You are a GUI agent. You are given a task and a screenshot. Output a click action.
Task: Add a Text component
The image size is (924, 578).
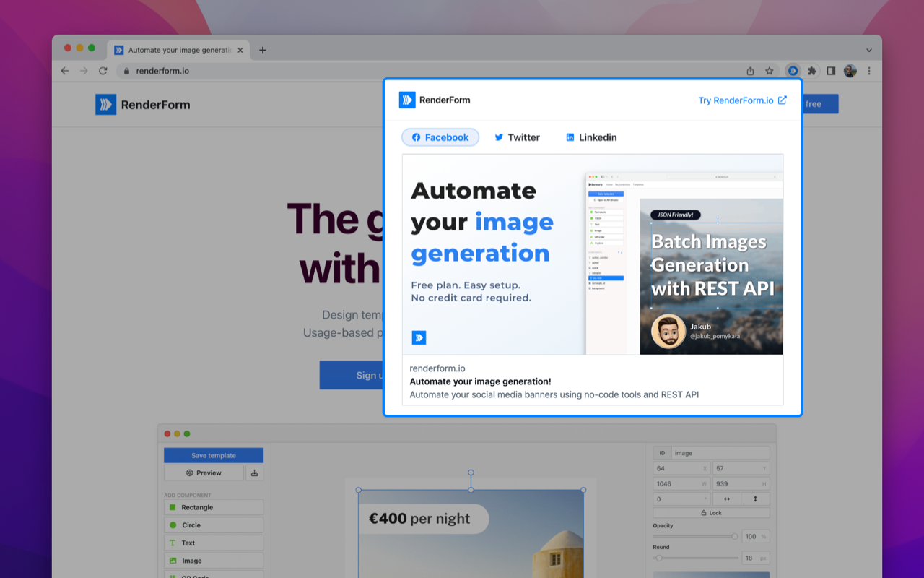213,543
